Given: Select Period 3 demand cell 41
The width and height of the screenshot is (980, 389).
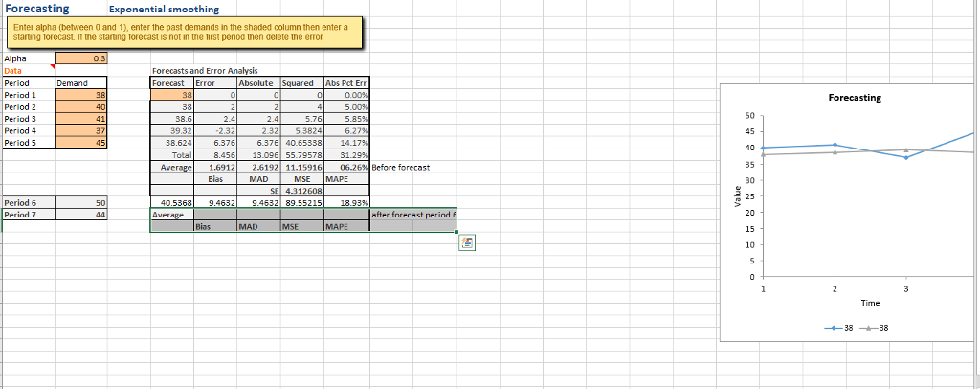Looking at the screenshot, I should [x=81, y=119].
